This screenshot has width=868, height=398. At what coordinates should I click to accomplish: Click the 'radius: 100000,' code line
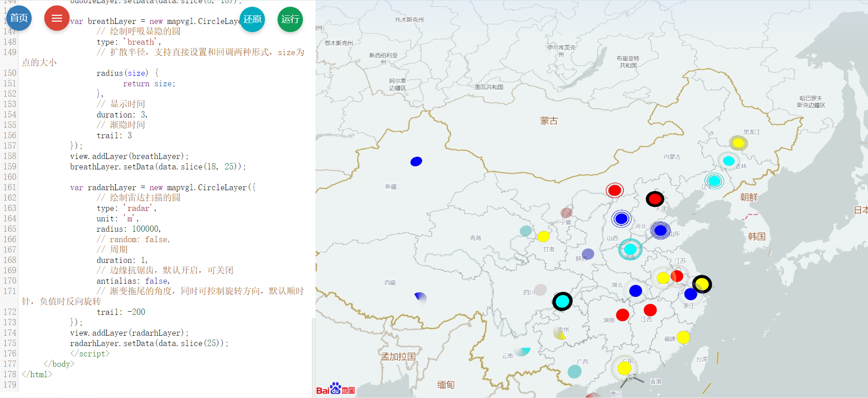pyautogui.click(x=128, y=229)
